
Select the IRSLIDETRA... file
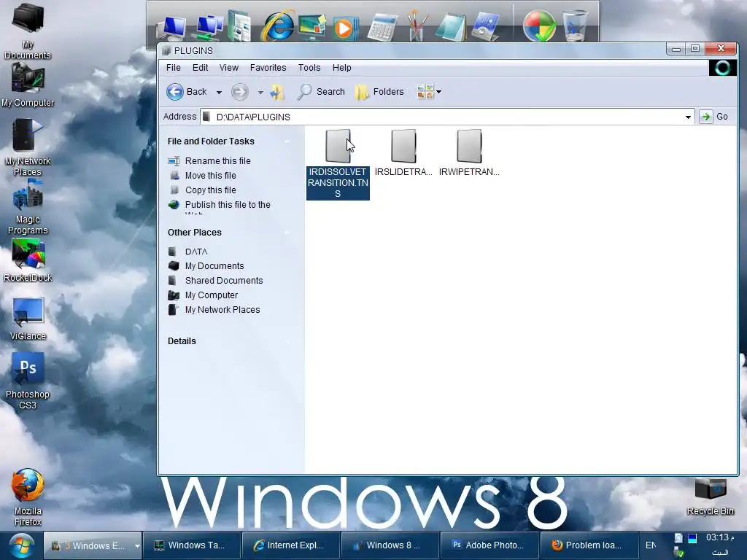coord(403,152)
